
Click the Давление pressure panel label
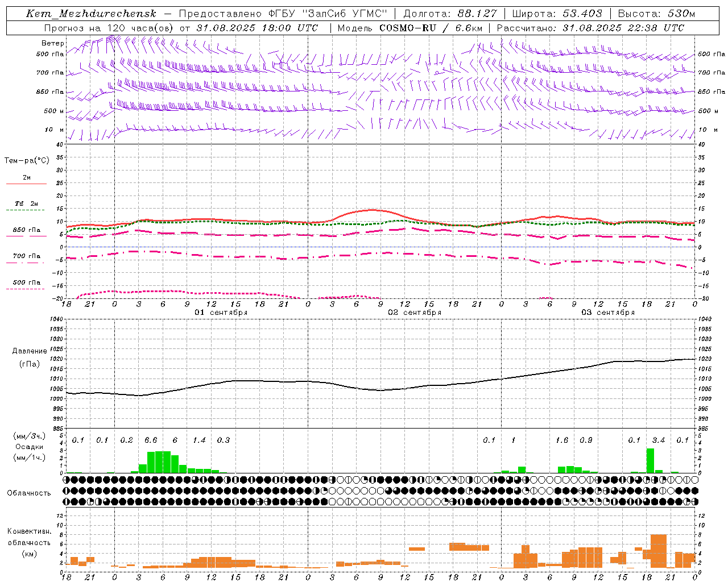(30, 351)
